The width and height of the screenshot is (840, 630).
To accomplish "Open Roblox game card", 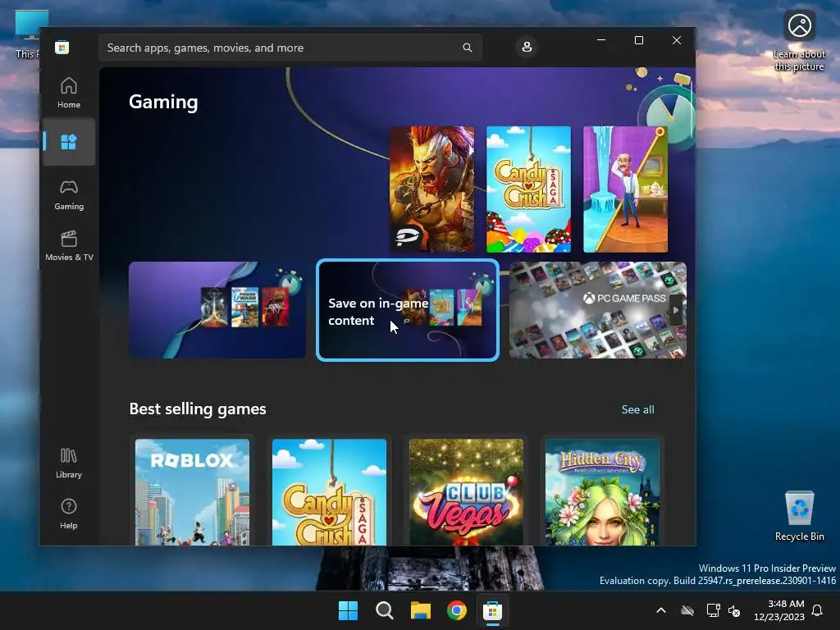I will point(192,492).
